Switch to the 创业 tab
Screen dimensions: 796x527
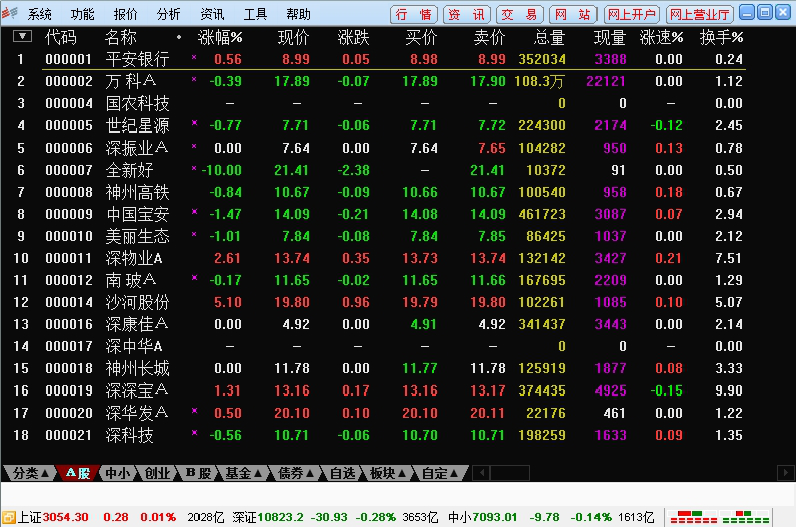click(x=157, y=473)
